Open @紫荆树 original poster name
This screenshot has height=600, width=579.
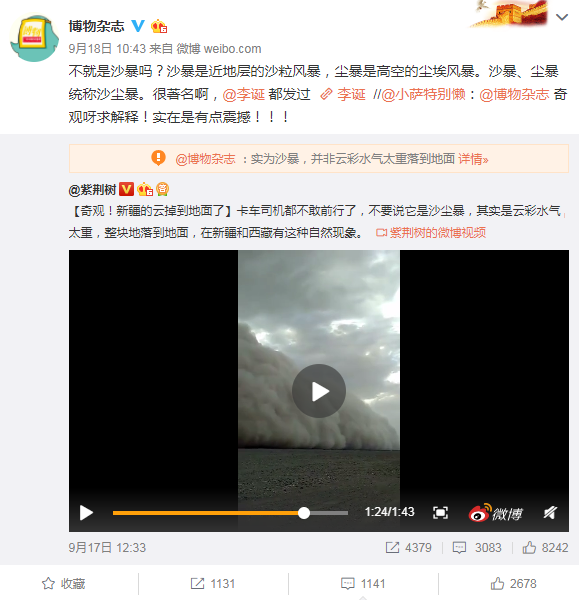(92, 190)
